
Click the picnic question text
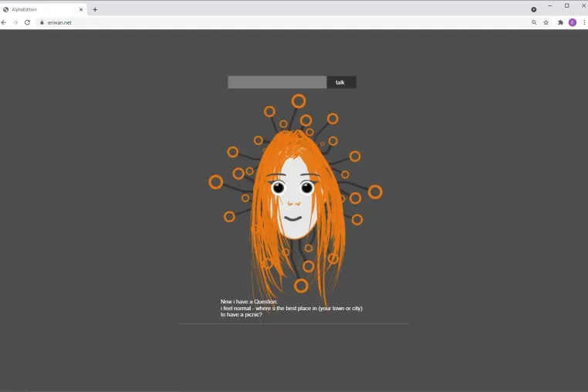point(292,311)
